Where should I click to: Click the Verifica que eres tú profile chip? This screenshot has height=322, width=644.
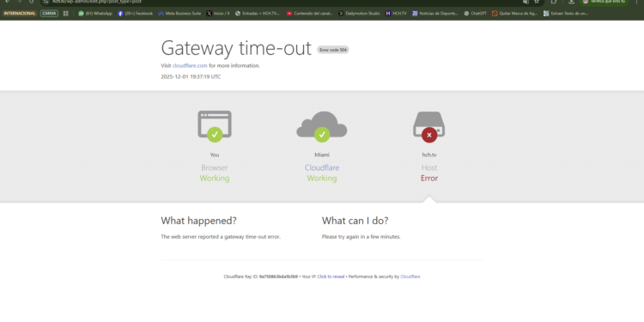(604, 2)
